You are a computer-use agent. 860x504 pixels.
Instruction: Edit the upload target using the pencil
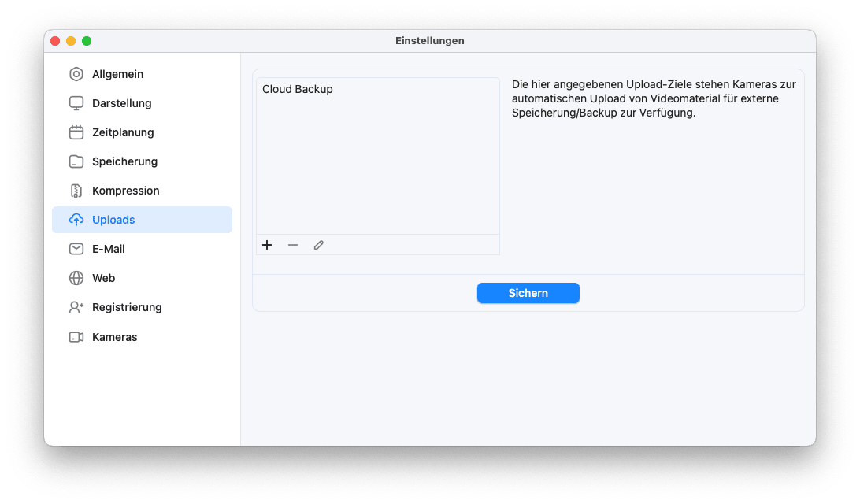pyautogui.click(x=318, y=245)
